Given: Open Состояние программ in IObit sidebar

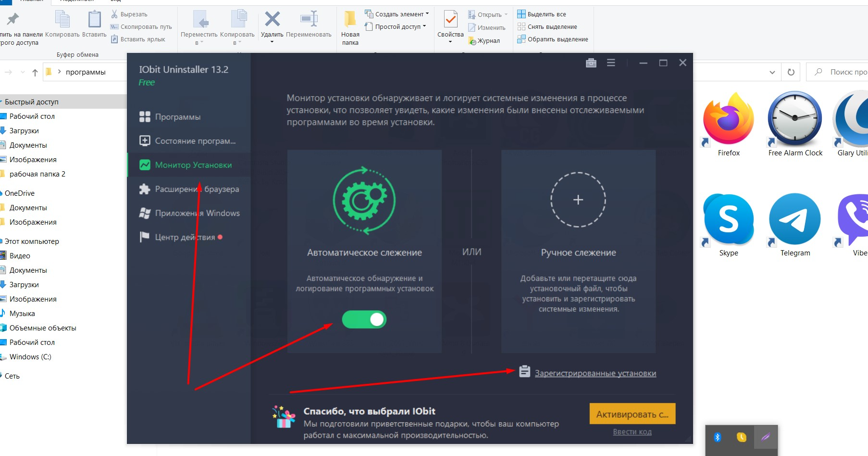Looking at the screenshot, I should coord(189,141).
